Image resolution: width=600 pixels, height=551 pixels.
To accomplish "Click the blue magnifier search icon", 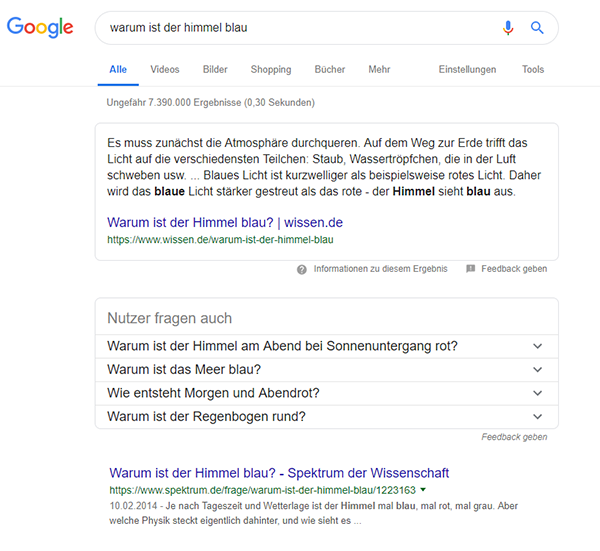I will tap(537, 28).
